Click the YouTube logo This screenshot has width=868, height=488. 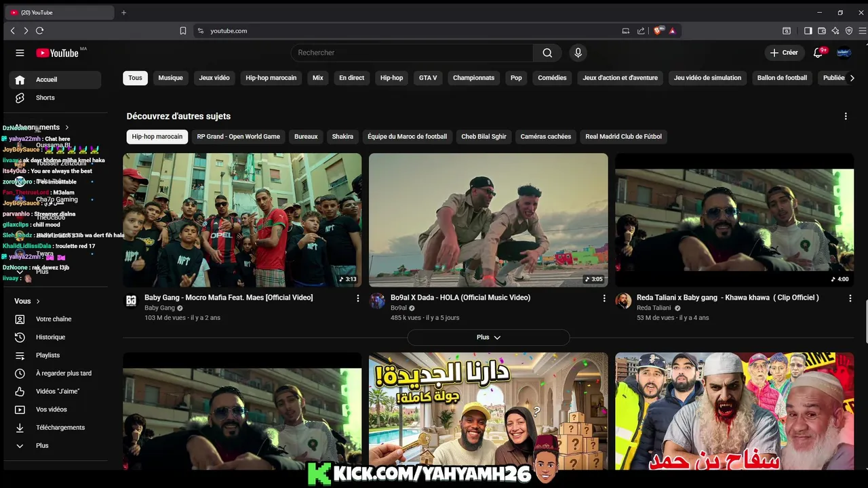(x=58, y=53)
